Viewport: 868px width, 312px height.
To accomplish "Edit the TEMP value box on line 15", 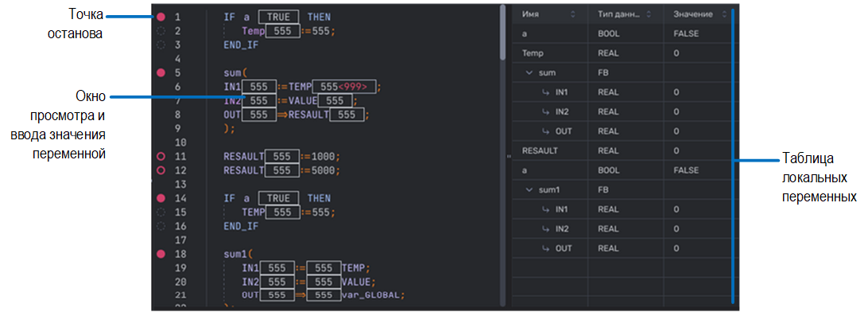I will point(283,213).
